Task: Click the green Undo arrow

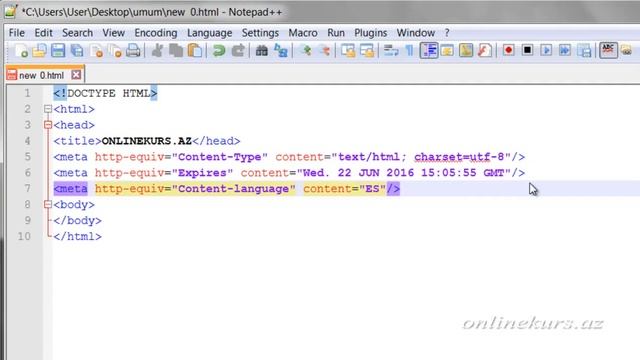Action: click(x=219, y=51)
